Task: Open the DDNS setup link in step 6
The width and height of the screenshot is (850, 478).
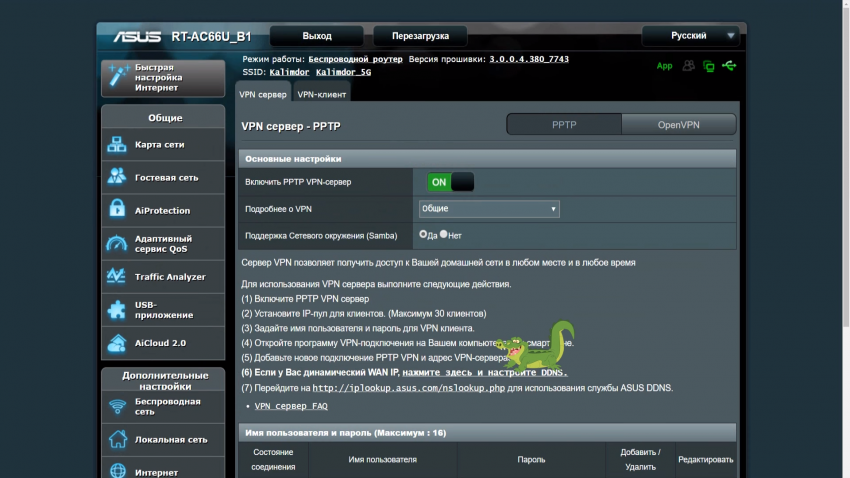Action: (485, 373)
